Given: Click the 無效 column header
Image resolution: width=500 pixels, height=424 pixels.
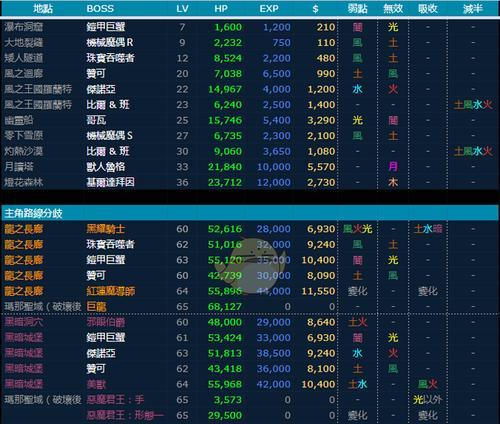Looking at the screenshot, I should click(x=393, y=9).
